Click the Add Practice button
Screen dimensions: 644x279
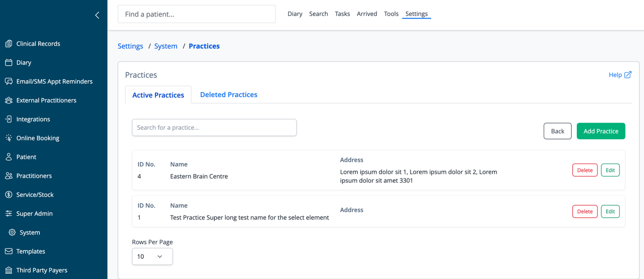coord(601,131)
